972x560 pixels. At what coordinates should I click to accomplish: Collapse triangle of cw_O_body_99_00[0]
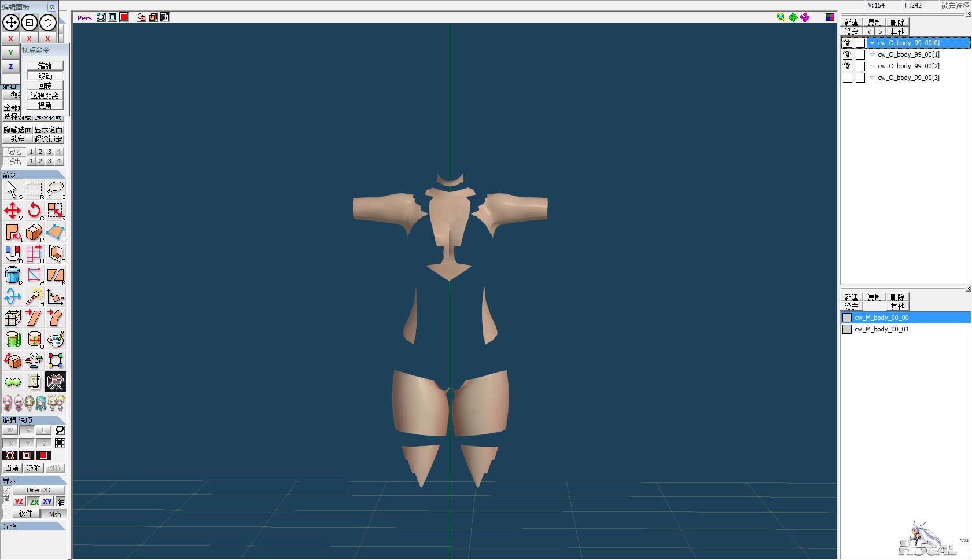872,43
